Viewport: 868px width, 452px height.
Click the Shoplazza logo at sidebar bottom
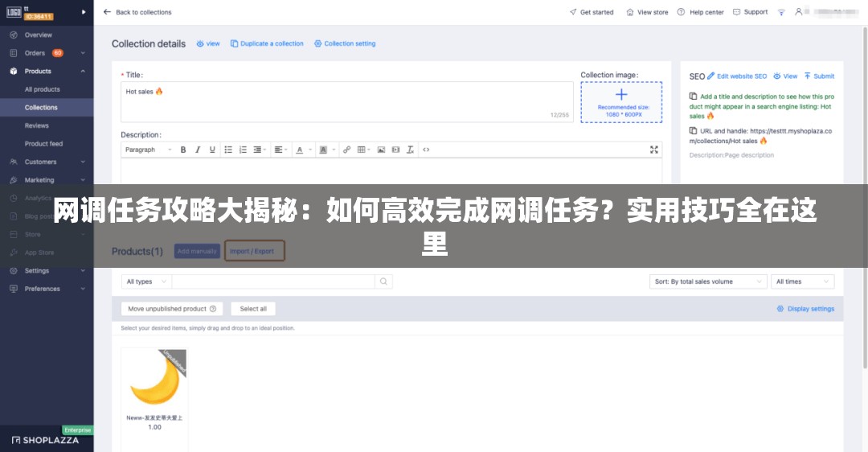pyautogui.click(x=45, y=441)
